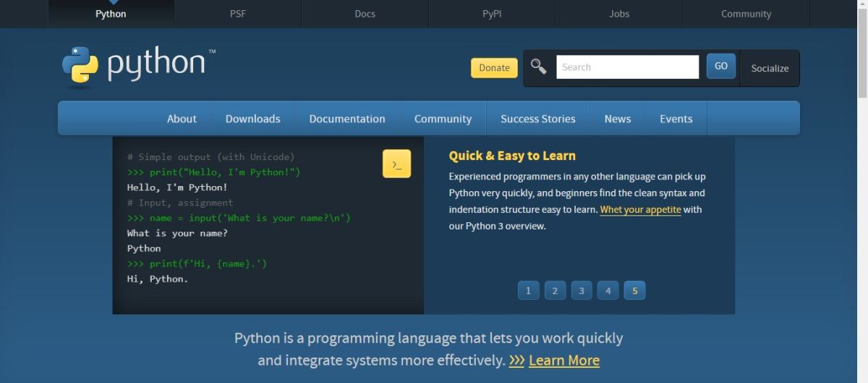Open the Events menu item

click(676, 119)
